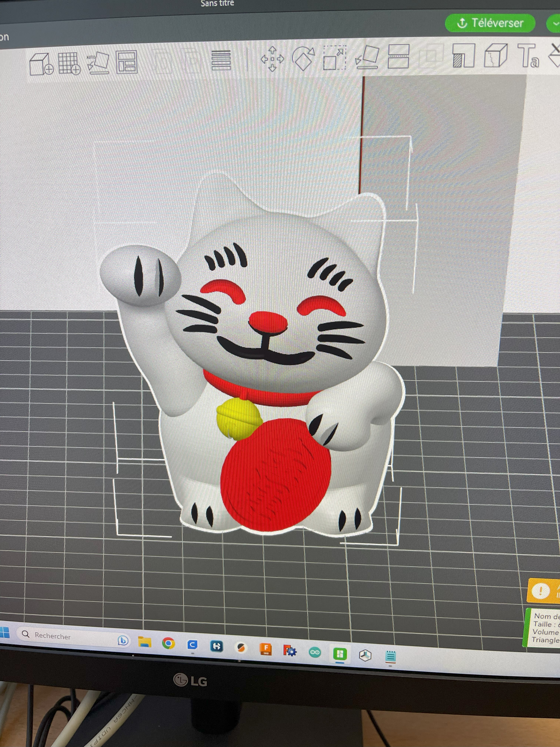Viewport: 560px width, 747px height.
Task: Click the Add object cube-plus icon
Action: tap(41, 64)
